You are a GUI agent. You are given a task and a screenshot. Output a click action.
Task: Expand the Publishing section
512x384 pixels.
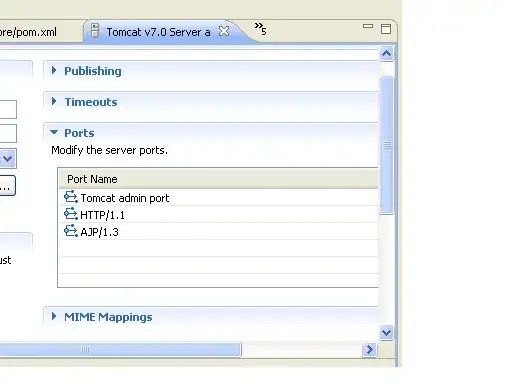coord(54,70)
